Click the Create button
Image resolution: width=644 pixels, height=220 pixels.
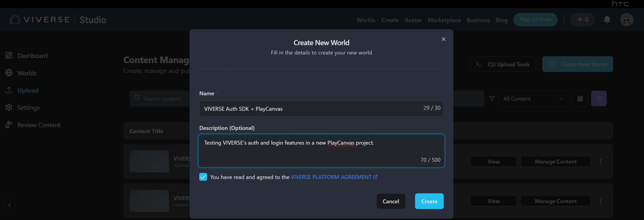point(429,201)
